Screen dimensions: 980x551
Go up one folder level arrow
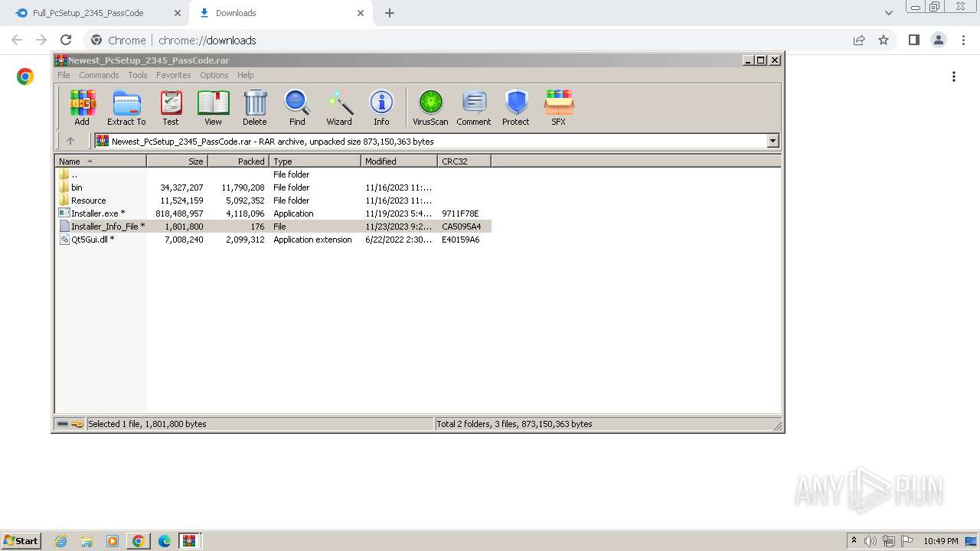pos(70,141)
